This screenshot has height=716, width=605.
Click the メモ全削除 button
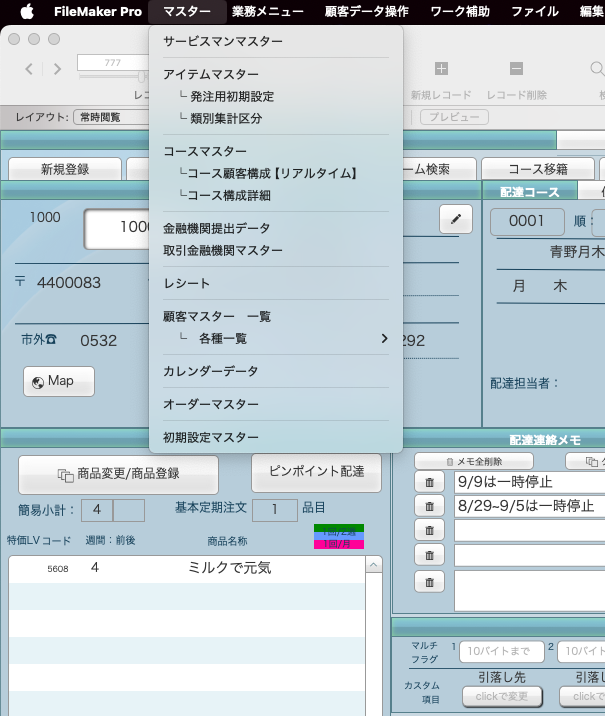pos(474,462)
